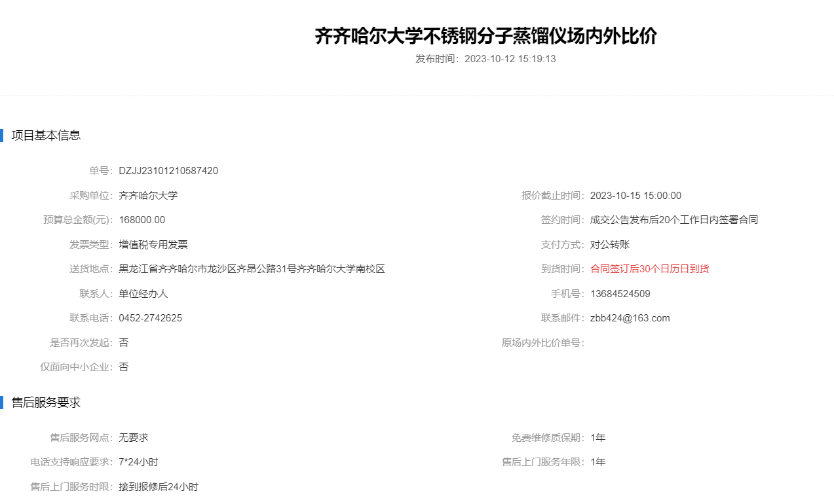Image resolution: width=834 pixels, height=504 pixels.
Task: Select the order number DZJJ23101210587420
Action: pos(168,171)
